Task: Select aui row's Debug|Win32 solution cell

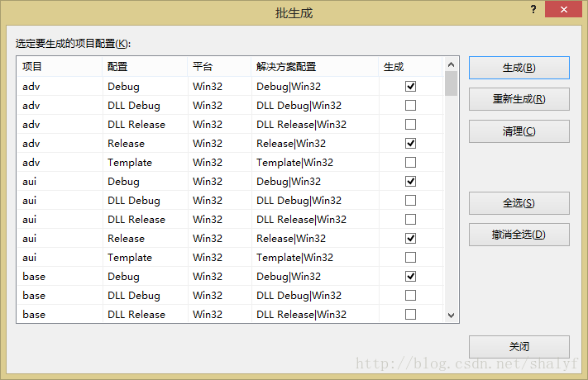Action: (x=315, y=182)
